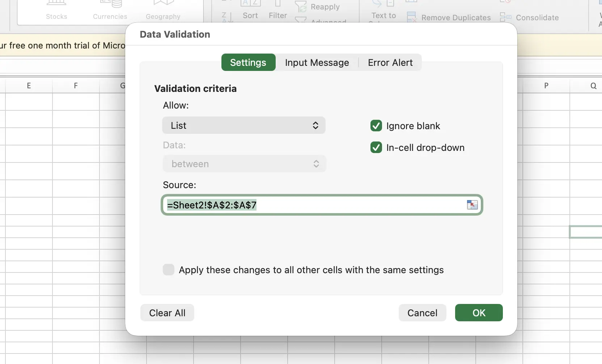Click Remove Duplicates in the ribbon
This screenshot has height=364, width=602.
pos(449,17)
